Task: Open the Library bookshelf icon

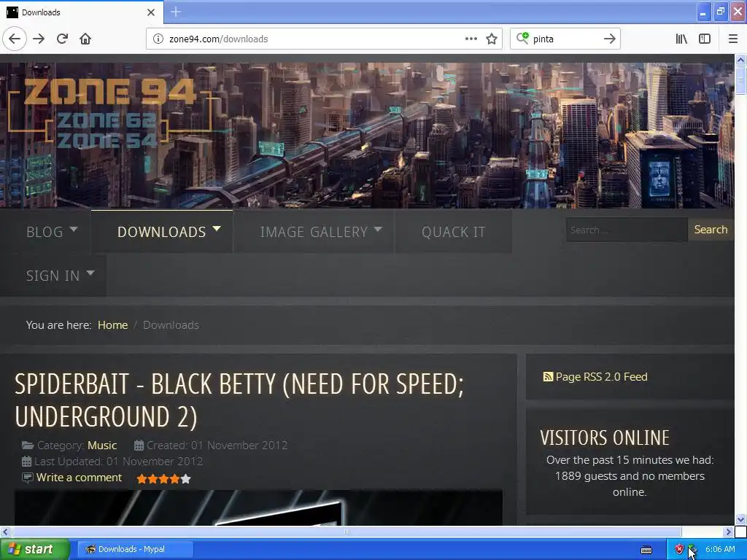Action: point(681,39)
